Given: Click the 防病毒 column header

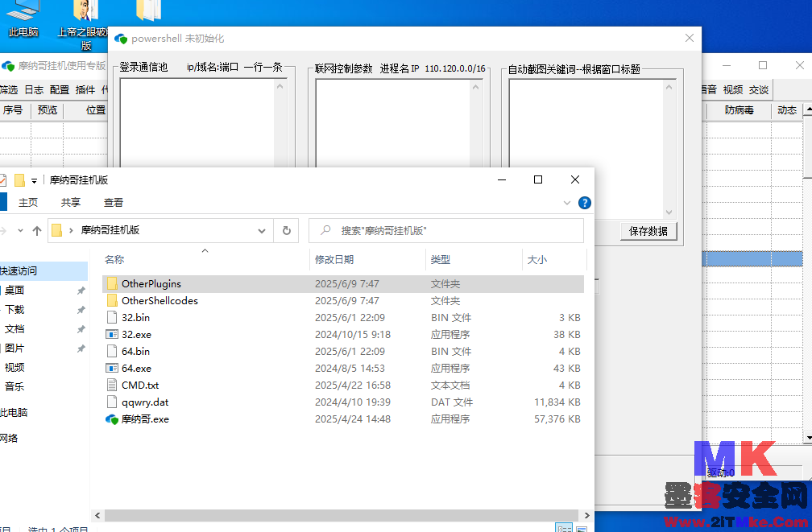Looking at the screenshot, I should point(739,110).
